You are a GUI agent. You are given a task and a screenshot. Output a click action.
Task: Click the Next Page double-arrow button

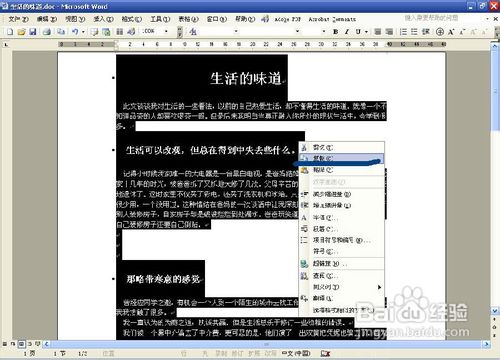(x=495, y=335)
